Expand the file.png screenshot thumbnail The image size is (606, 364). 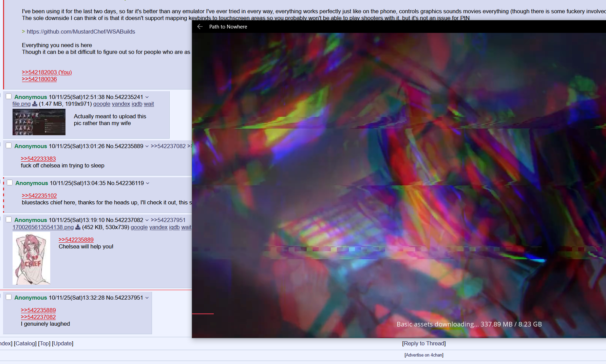click(39, 122)
